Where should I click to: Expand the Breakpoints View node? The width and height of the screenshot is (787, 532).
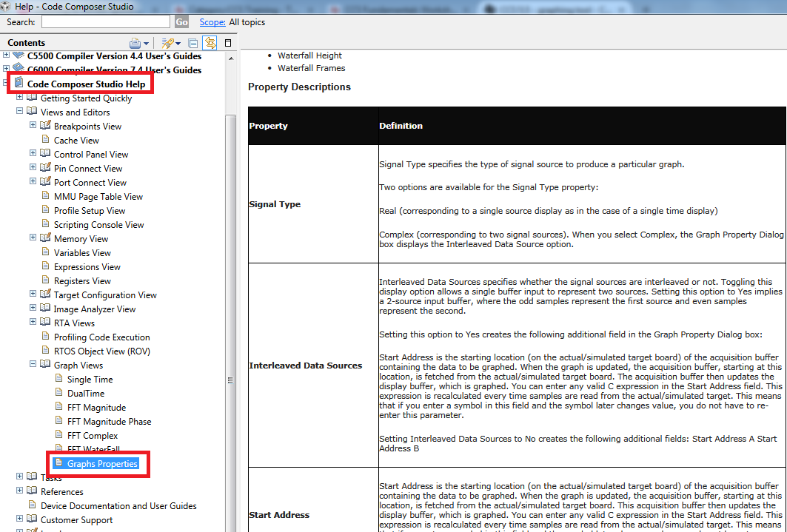point(33,125)
